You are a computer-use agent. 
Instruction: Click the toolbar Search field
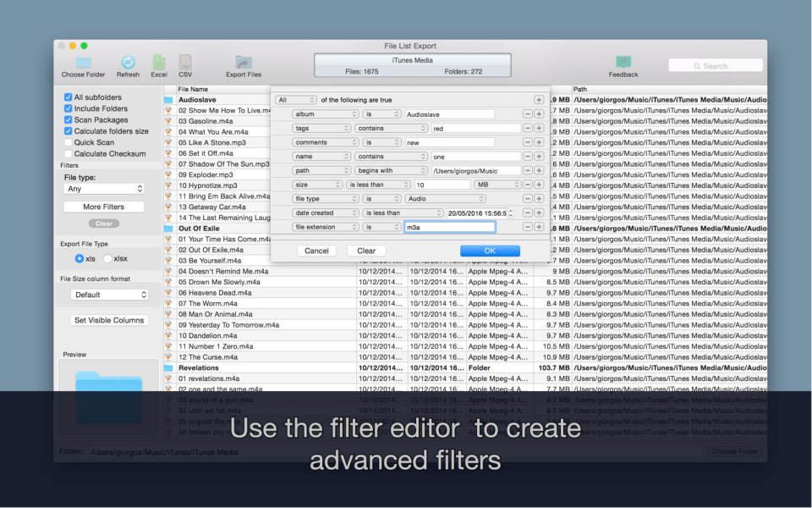(x=716, y=66)
